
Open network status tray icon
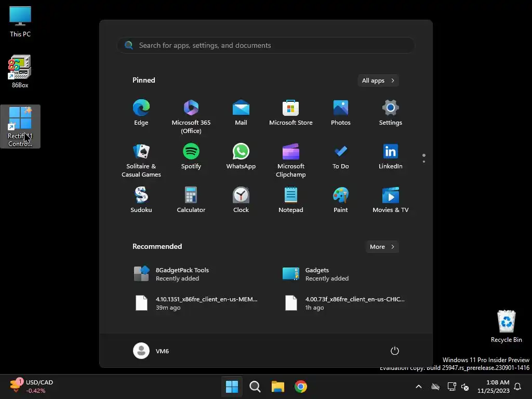point(451,387)
